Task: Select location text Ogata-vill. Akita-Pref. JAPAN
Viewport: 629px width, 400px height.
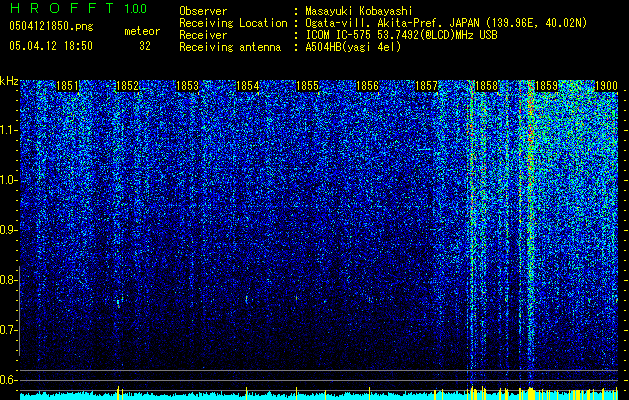Action: (392, 23)
